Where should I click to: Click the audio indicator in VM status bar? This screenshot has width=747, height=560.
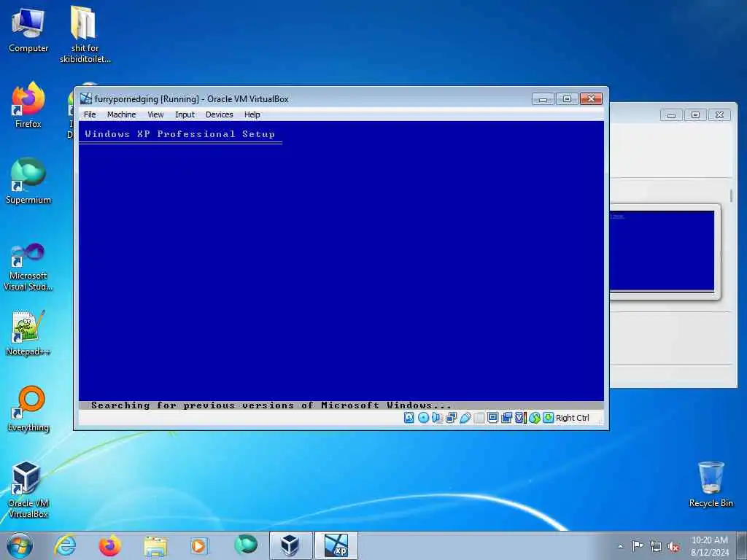tap(437, 418)
